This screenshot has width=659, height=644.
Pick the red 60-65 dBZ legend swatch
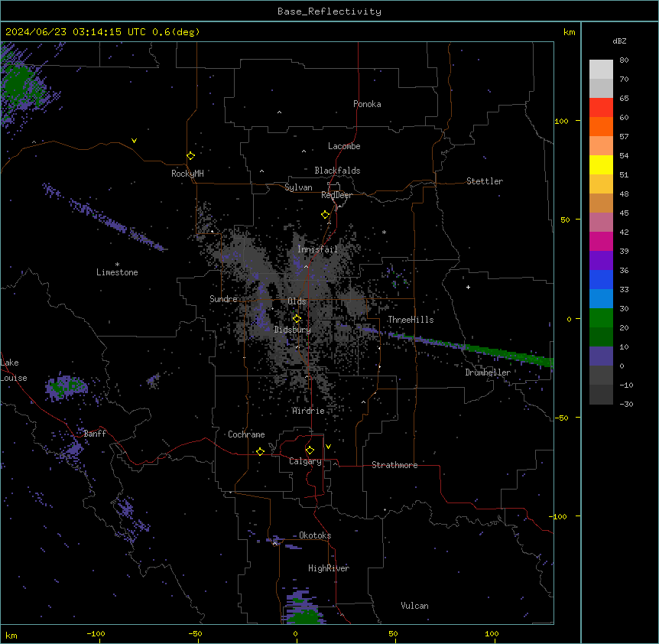pyautogui.click(x=601, y=108)
